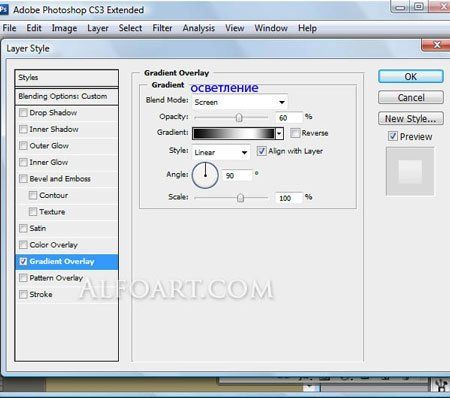450x398 pixels.
Task: Click the Angle value field
Action: 237,175
